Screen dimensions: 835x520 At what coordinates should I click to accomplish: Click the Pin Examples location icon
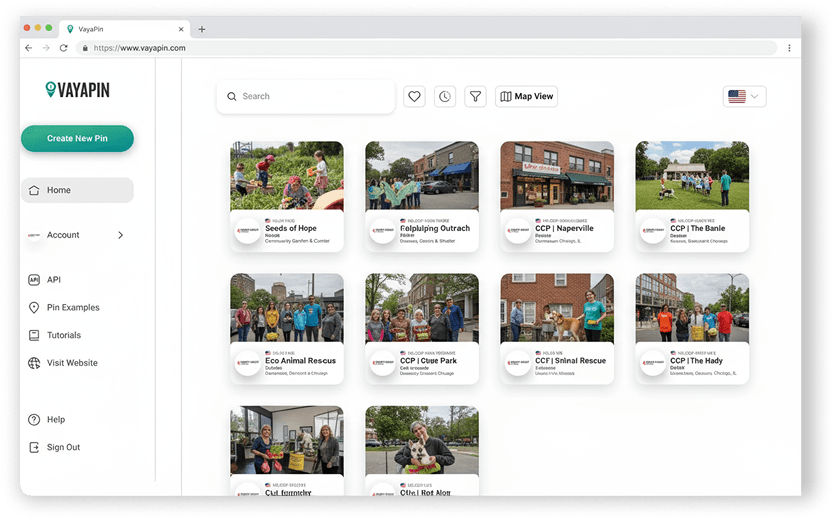click(34, 307)
